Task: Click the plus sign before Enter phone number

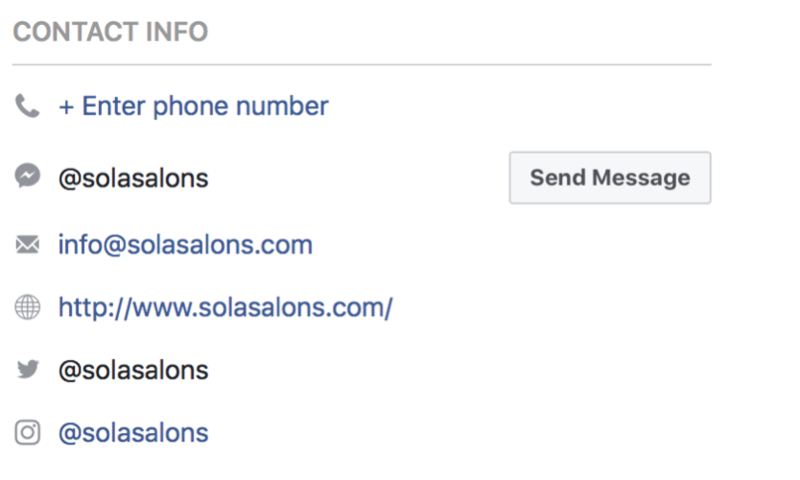Action: coord(66,107)
